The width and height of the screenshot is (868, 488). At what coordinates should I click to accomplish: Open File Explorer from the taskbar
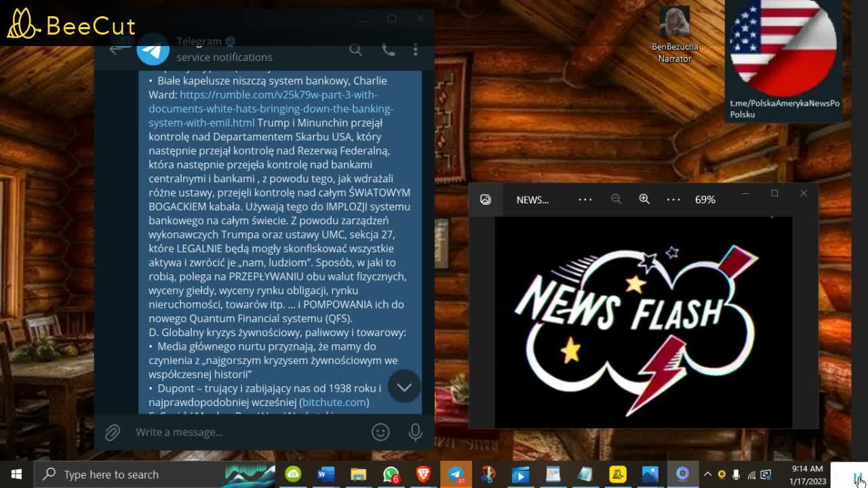[358, 474]
